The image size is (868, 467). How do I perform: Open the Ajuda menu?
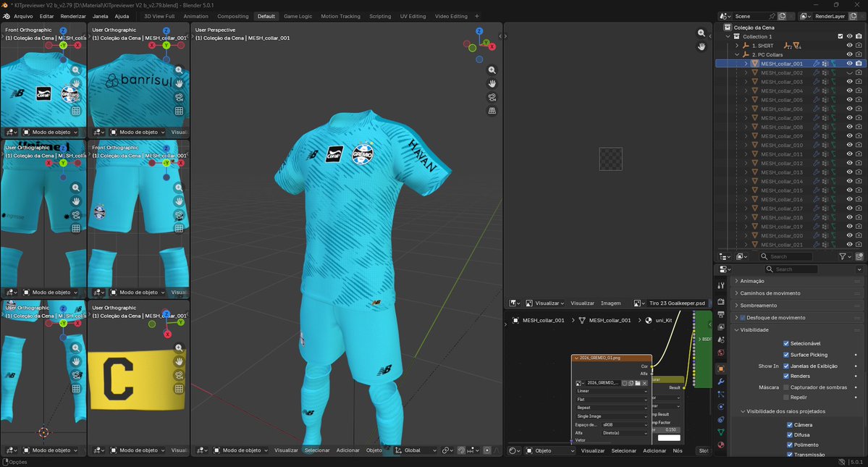pyautogui.click(x=122, y=17)
